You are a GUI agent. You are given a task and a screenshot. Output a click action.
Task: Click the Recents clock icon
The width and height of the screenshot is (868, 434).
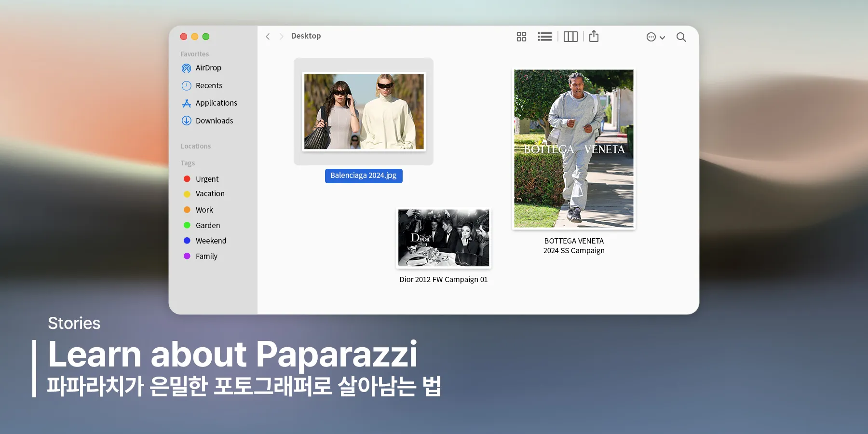pos(186,86)
